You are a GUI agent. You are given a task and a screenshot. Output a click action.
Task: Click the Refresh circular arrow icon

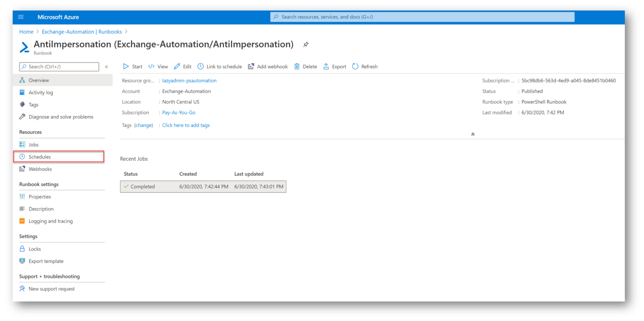[x=355, y=67]
